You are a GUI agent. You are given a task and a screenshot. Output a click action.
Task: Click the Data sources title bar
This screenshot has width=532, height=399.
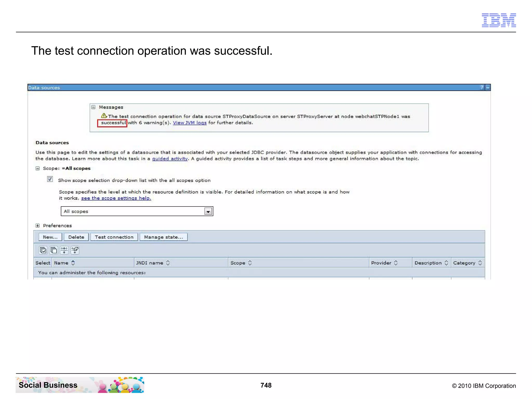pos(259,88)
